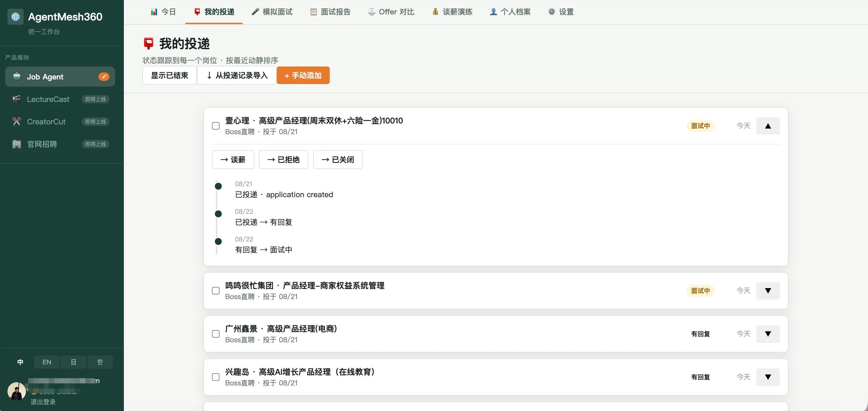Open the 设置 tab
This screenshot has height=411, width=868.
[561, 12]
